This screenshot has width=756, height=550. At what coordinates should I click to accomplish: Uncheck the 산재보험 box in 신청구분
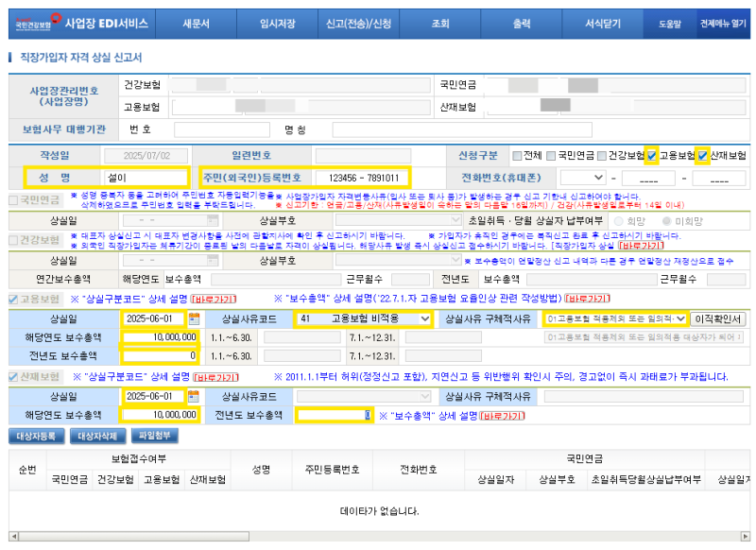pos(702,156)
